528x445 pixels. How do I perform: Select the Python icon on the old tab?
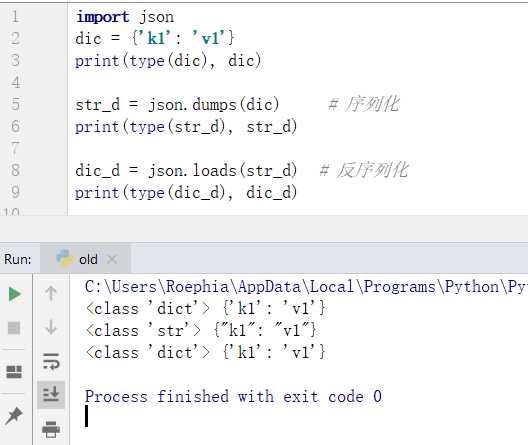(x=65, y=259)
